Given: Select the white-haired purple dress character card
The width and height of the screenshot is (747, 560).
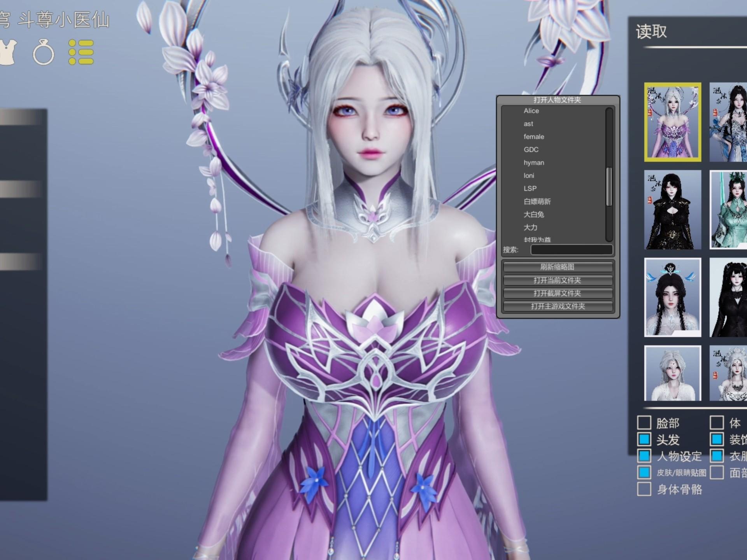Looking at the screenshot, I should [672, 122].
